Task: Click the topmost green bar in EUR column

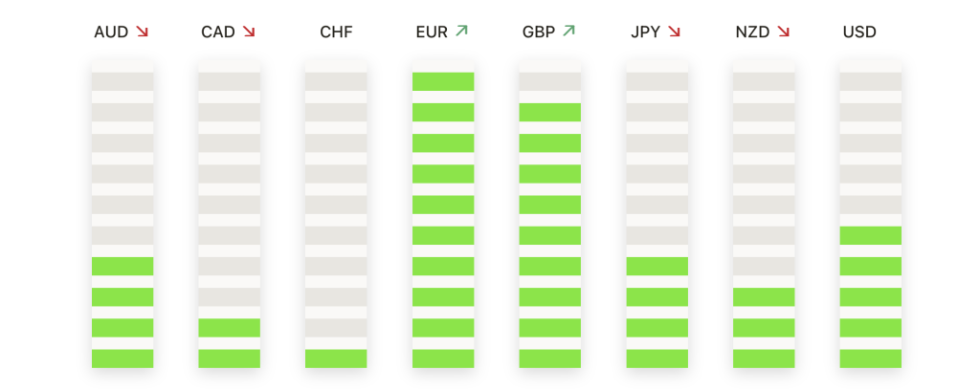Action: 443,82
